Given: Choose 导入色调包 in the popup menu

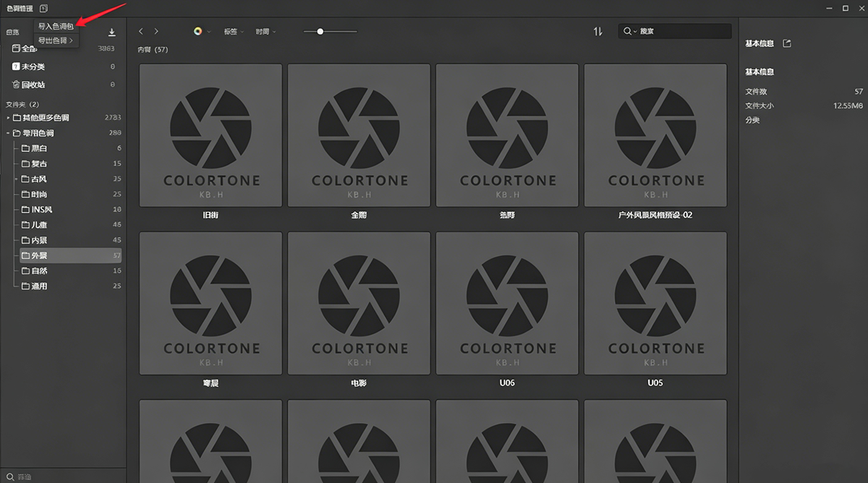Looking at the screenshot, I should [56, 26].
